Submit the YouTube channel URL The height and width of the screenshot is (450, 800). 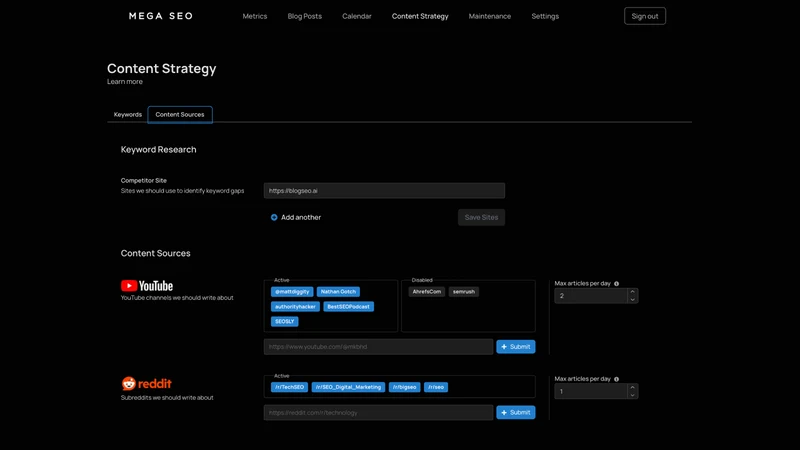516,347
